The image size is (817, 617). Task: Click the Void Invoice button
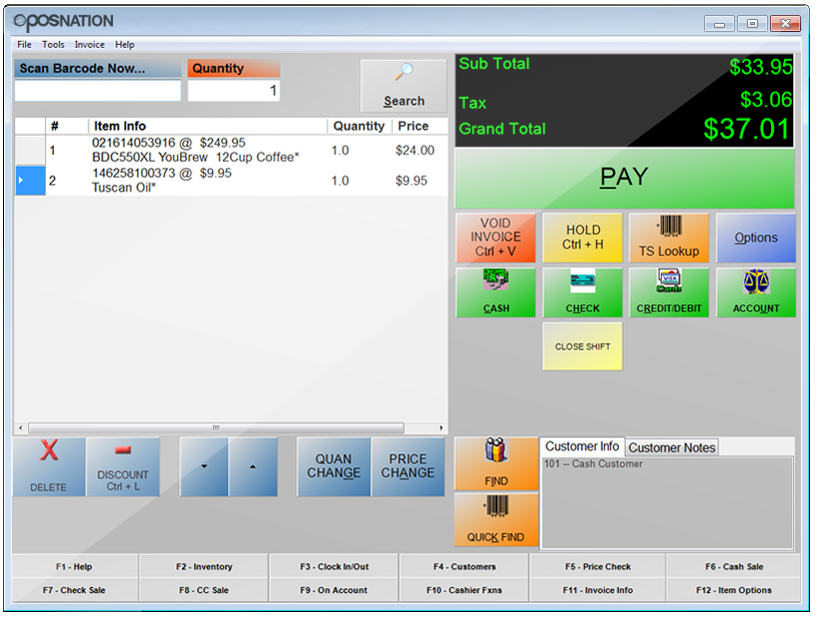(x=496, y=238)
